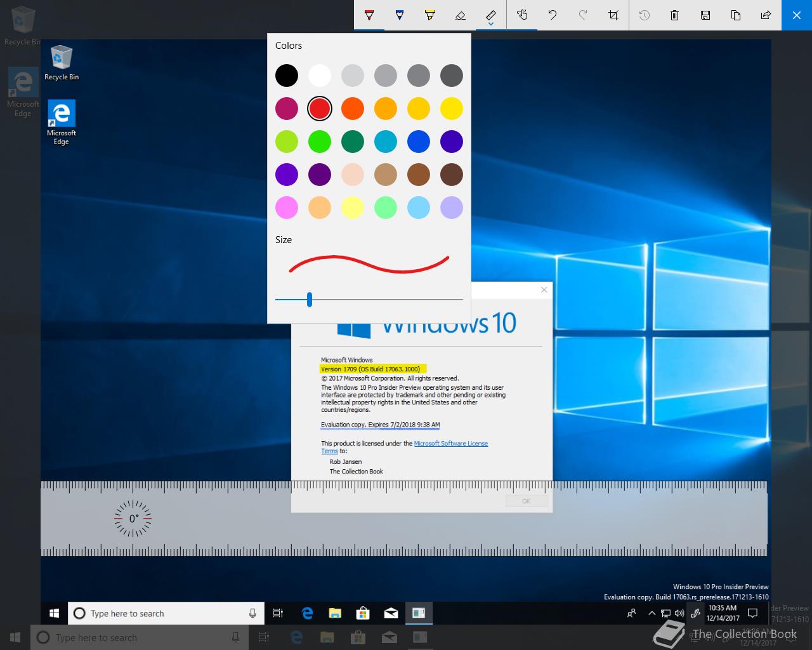Pick the white color swatch
Screen dimensions: 812x650
(x=320, y=76)
